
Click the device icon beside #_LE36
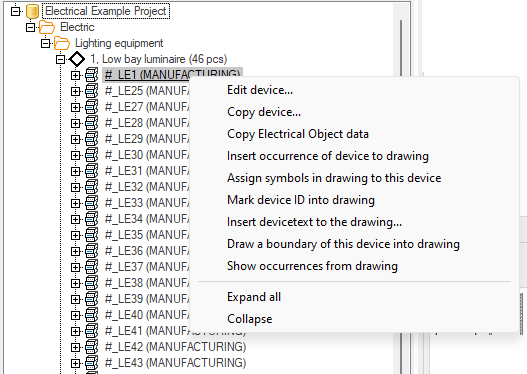point(91,251)
